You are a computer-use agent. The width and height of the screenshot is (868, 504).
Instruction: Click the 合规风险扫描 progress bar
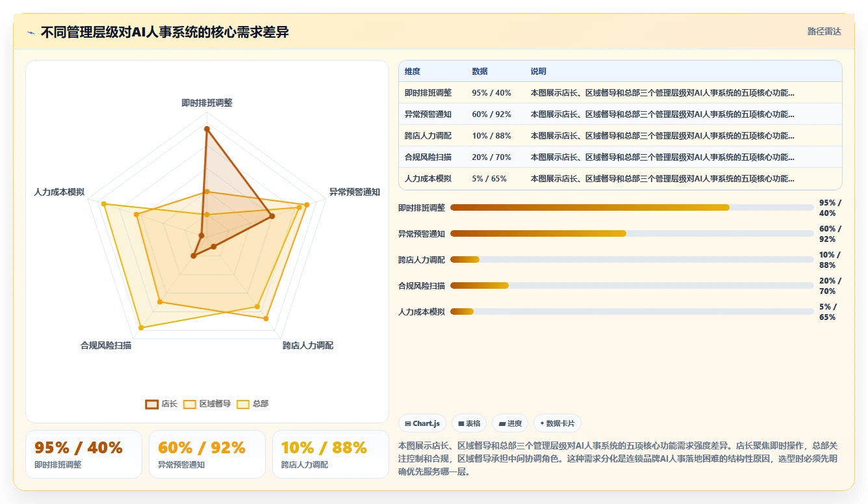632,285
